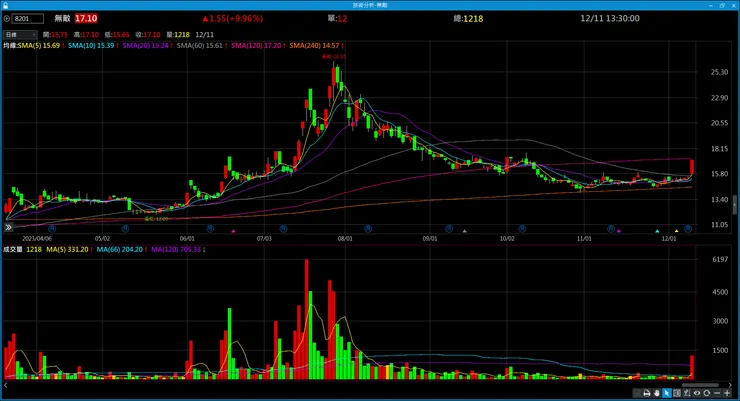Click the SMA(5) 15.69 indicator label
Screen dimensions: 740x401
pyautogui.click(x=41, y=46)
